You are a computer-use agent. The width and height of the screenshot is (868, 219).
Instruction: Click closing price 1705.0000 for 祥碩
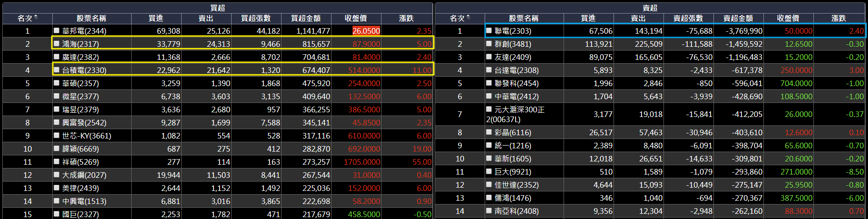click(362, 162)
